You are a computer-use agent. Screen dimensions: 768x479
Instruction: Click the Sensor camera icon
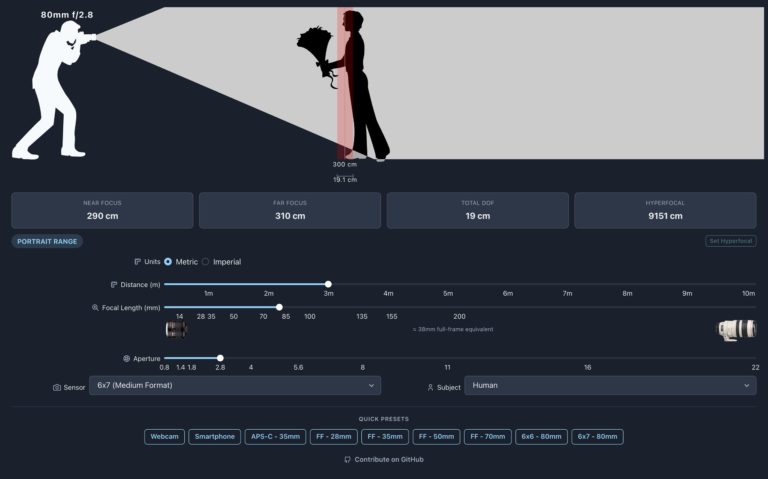point(57,387)
